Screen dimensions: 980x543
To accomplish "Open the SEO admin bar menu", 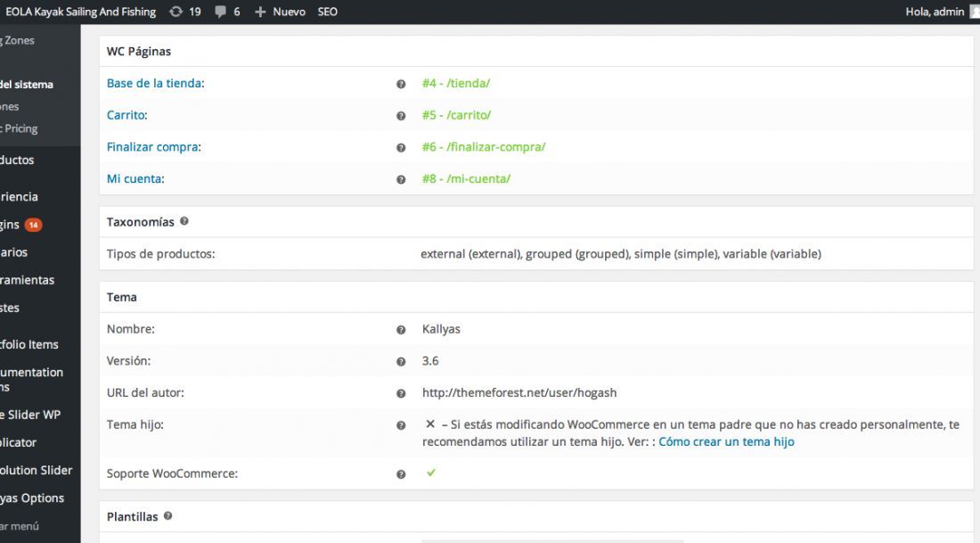I will 328,12.
